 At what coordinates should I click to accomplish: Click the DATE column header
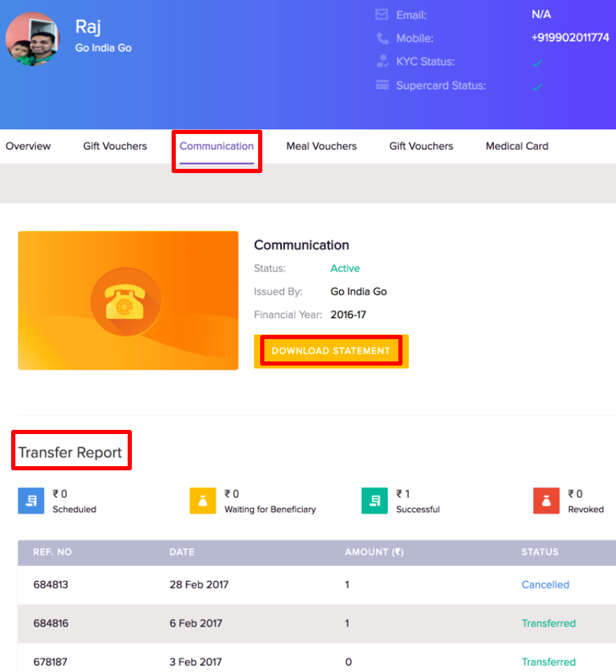coord(181,552)
